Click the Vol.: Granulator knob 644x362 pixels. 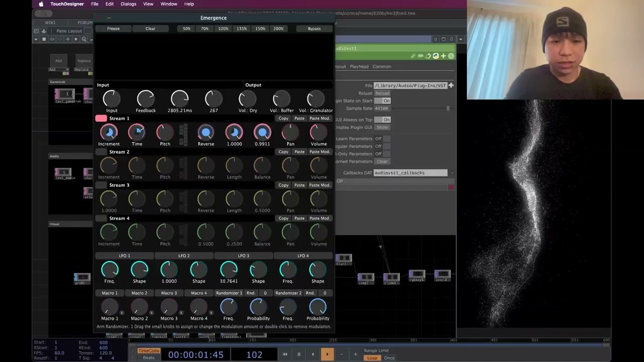315,99
